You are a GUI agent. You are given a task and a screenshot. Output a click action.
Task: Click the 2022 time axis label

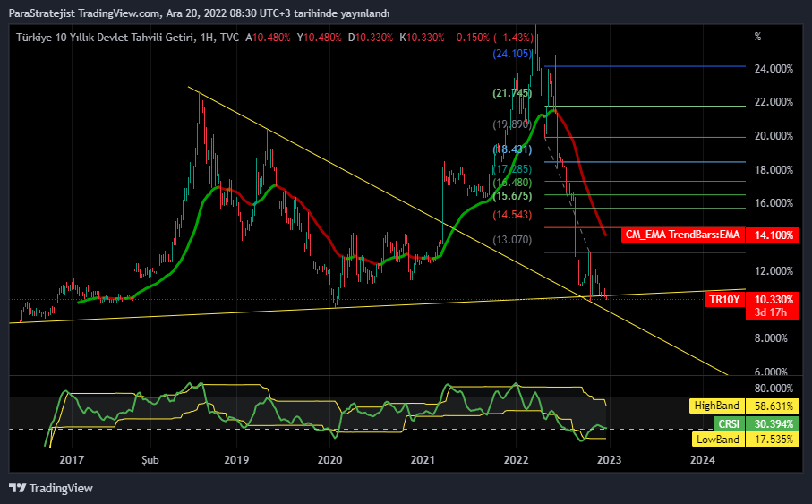click(x=516, y=459)
